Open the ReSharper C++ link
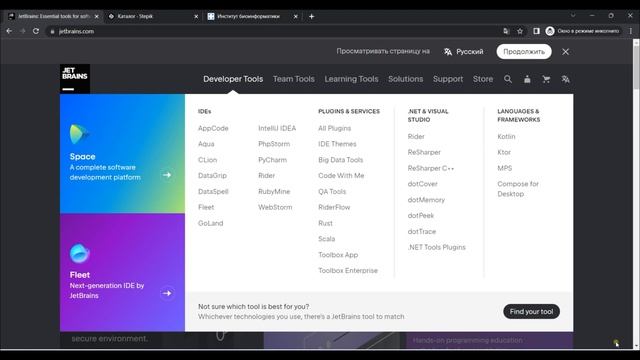Screen dimensions: 640x360 pos(431,168)
